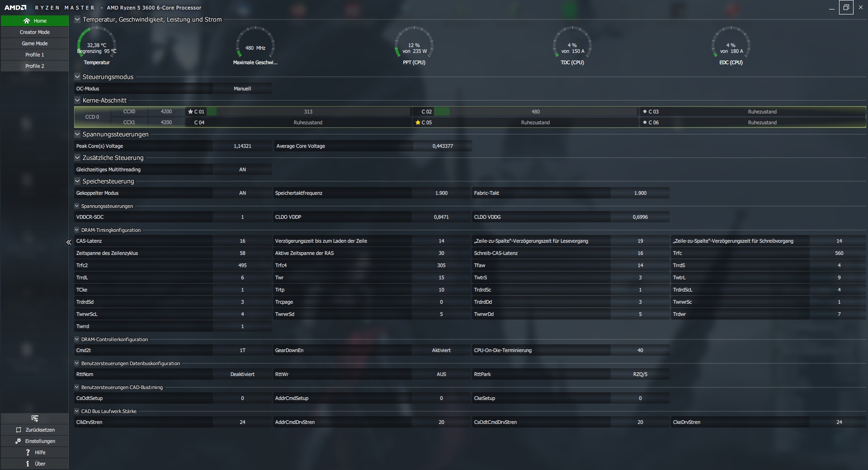The height and width of the screenshot is (470, 868).
Task: Click Average Core Voltage value 0,443377
Action: pos(443,146)
